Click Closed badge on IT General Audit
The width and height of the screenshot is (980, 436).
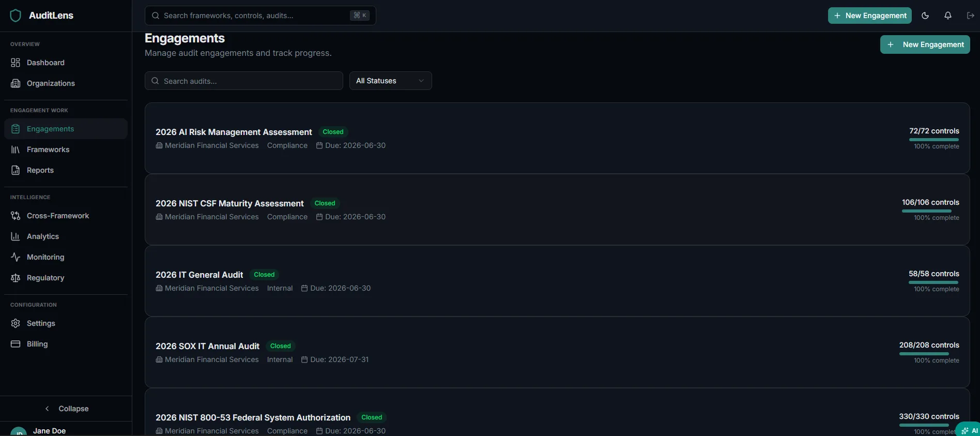(264, 275)
